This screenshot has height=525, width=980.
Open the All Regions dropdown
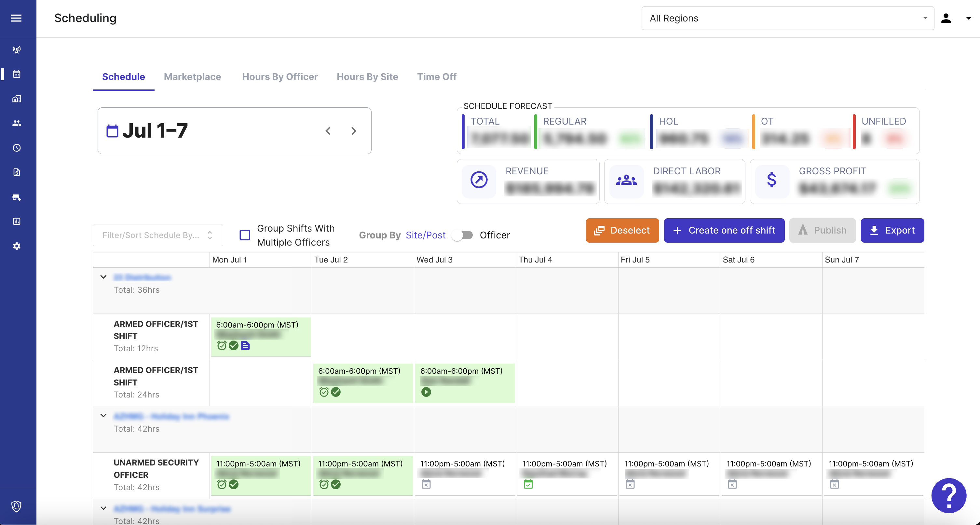pos(787,18)
